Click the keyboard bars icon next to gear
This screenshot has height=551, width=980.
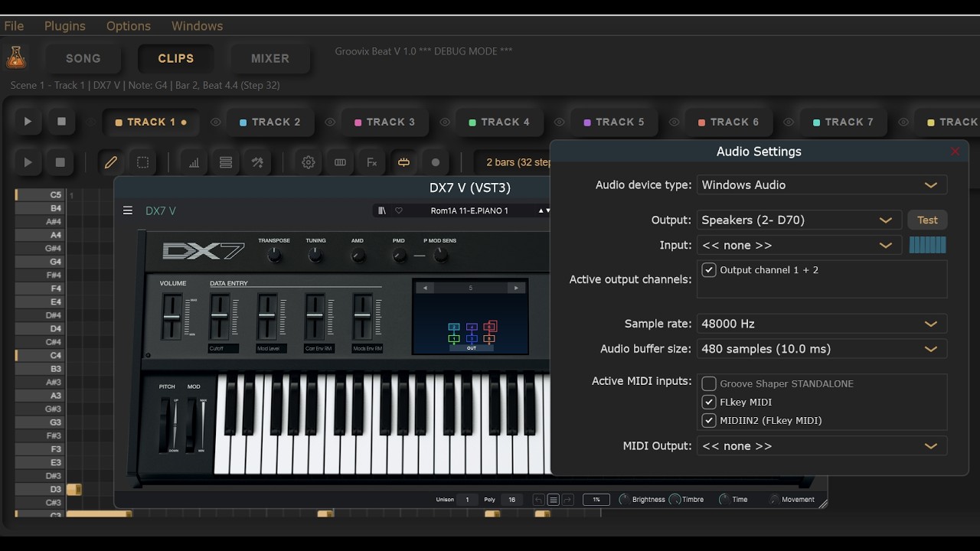pos(341,162)
